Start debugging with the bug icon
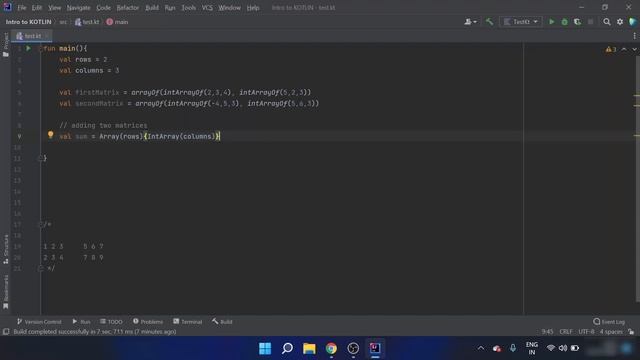Viewport: 640px width, 360px height. point(564,22)
